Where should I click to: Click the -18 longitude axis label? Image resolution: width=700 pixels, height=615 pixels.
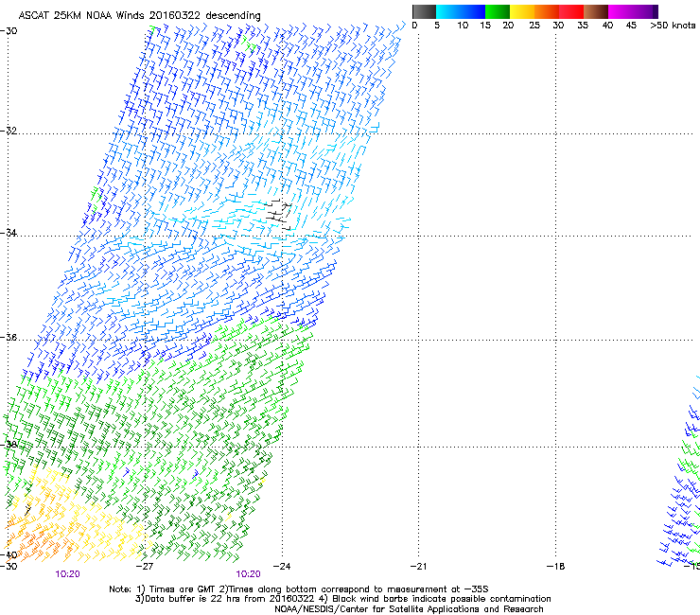click(x=555, y=567)
